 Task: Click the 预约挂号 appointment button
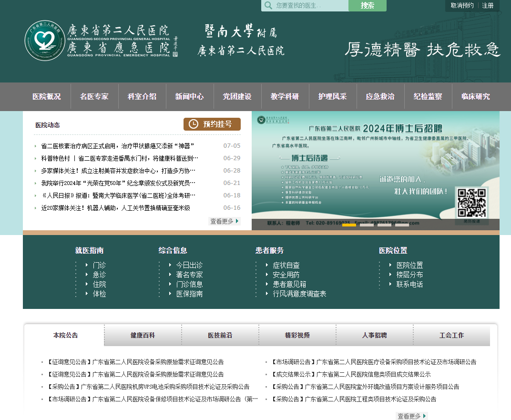click(x=212, y=124)
